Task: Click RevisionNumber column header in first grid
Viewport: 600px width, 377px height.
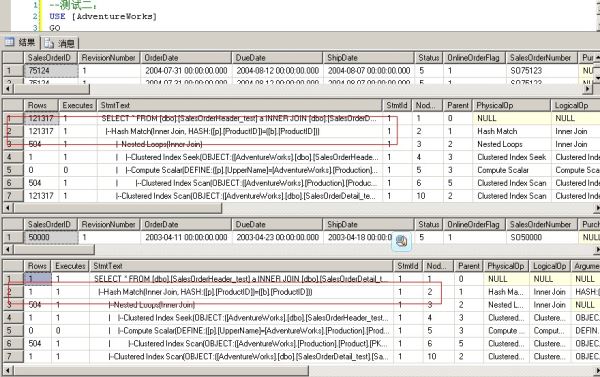Action: (x=109, y=58)
